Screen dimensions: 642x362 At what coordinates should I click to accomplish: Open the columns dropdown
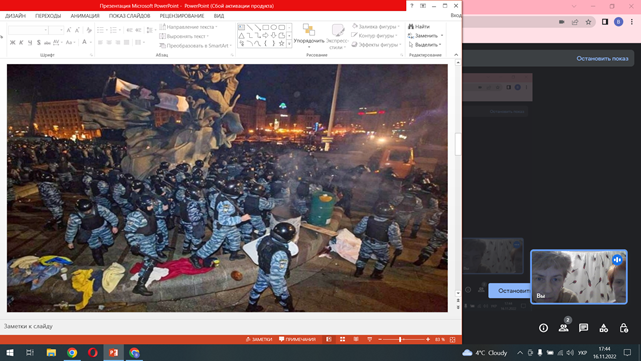click(139, 42)
